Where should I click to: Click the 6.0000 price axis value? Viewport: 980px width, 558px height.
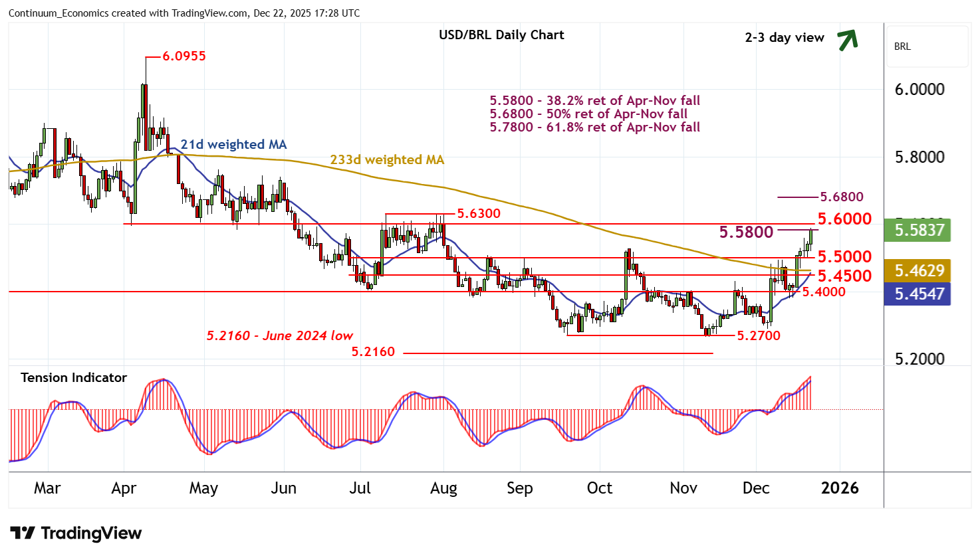pos(919,90)
